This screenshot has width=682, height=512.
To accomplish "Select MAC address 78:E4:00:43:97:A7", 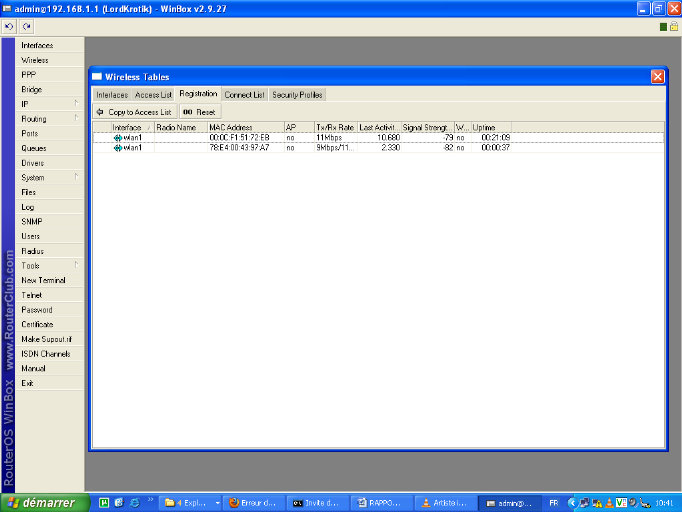I will (x=239, y=148).
